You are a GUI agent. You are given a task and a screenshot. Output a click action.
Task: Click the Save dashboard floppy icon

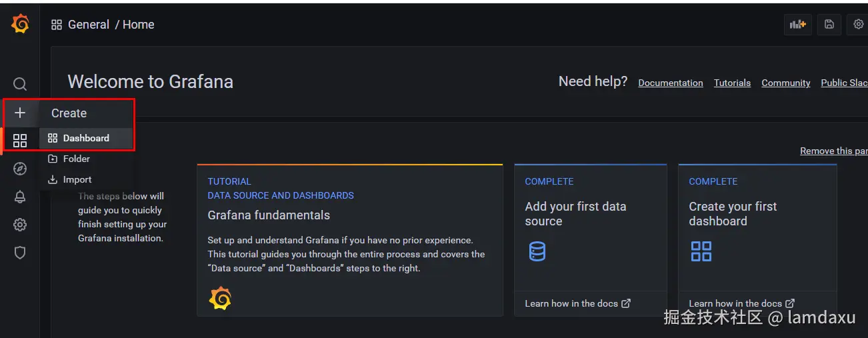(x=829, y=25)
